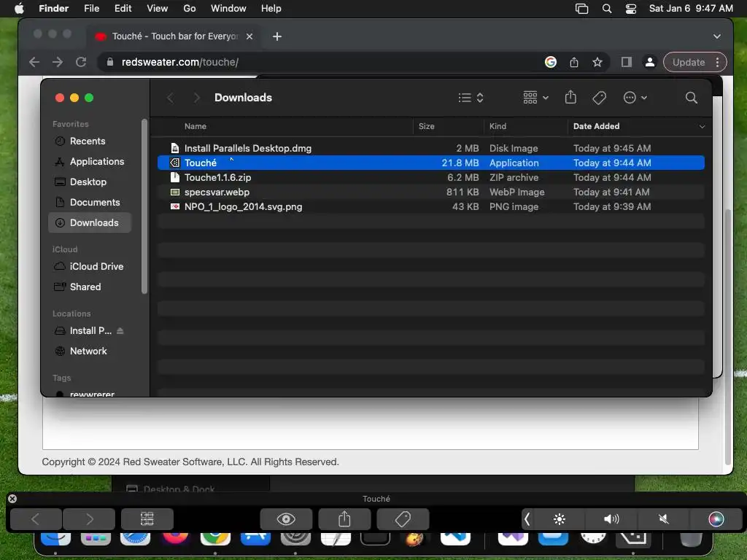Select specsvar.webp file
This screenshot has width=747, height=560.
[430, 192]
